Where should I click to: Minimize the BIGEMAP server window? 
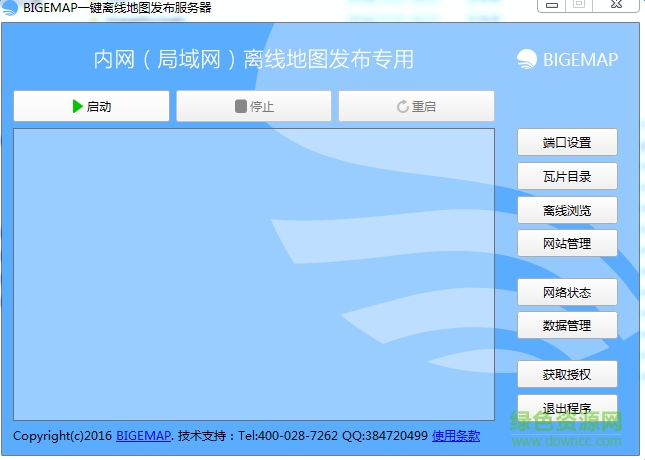point(553,5)
